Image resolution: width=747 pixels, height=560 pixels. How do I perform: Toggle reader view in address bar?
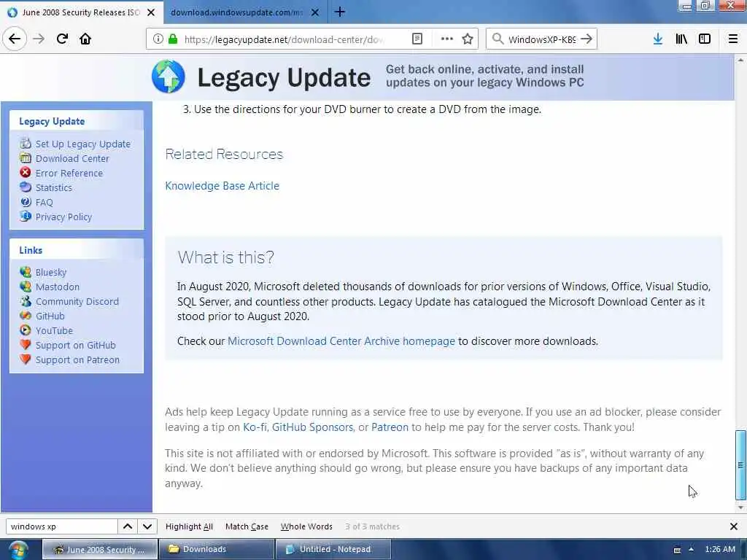[417, 39]
